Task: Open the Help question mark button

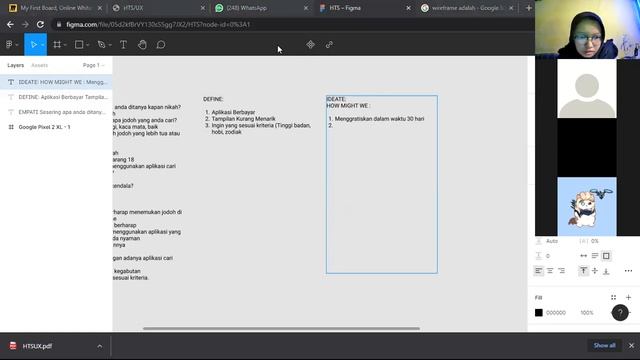Action: (620, 313)
